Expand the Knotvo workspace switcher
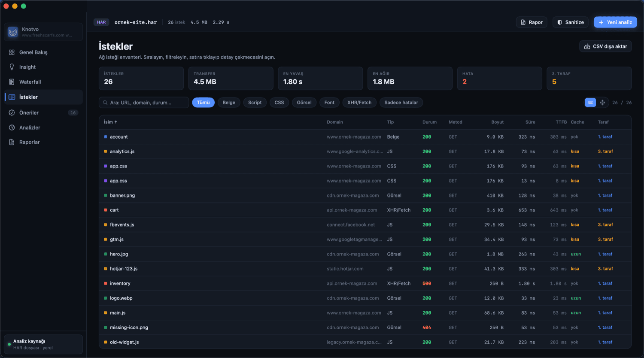This screenshot has height=358, width=644. point(43,32)
